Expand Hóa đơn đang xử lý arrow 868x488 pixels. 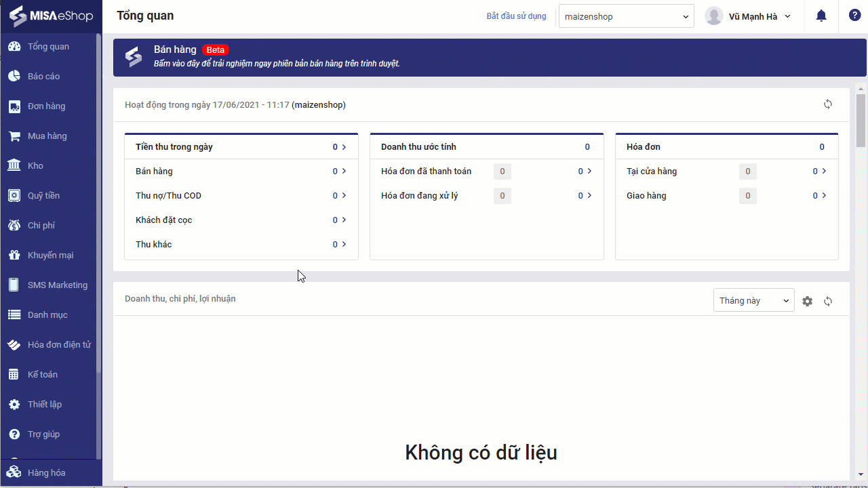pos(589,196)
